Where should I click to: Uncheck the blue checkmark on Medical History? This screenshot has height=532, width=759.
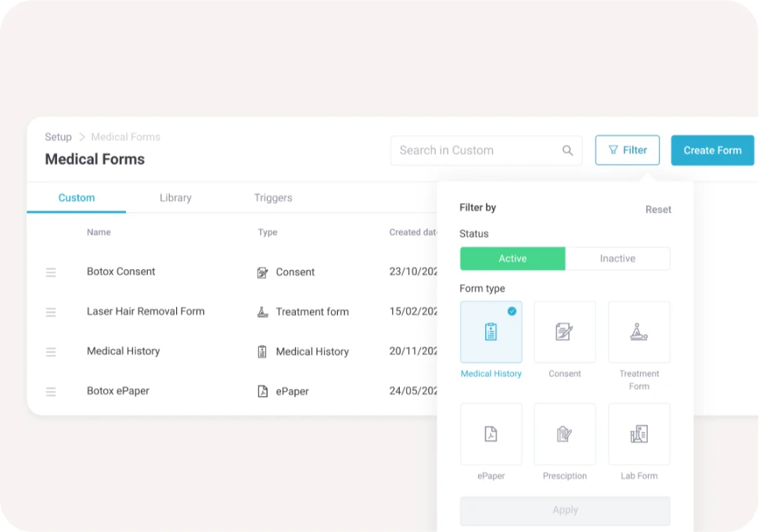click(512, 311)
